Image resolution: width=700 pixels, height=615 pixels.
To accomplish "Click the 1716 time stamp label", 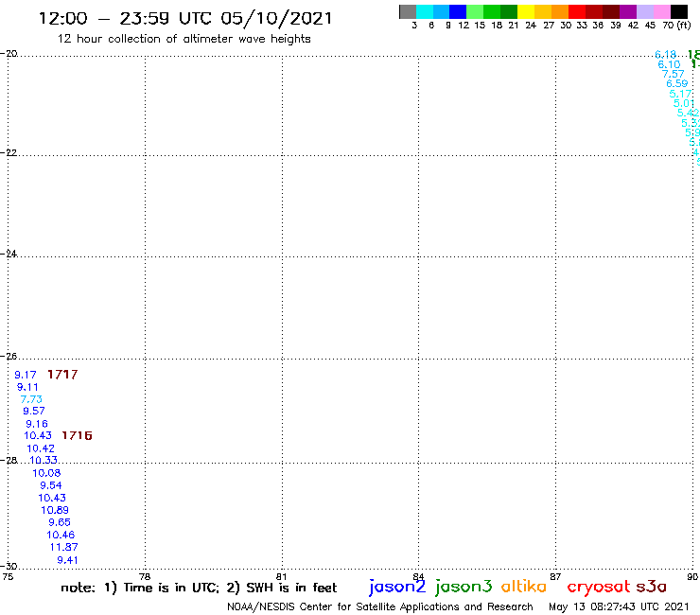I will (77, 435).
